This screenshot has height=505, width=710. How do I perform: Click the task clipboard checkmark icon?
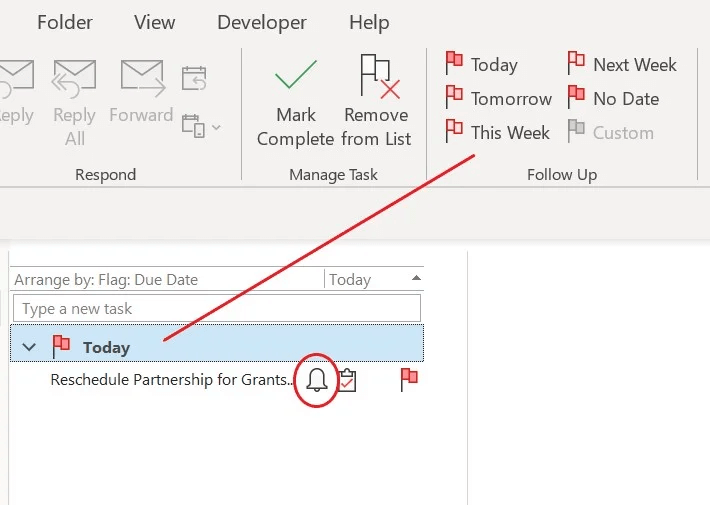[347, 380]
